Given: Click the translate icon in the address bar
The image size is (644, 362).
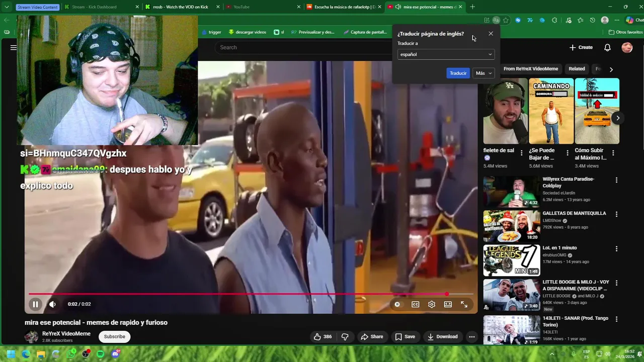Looking at the screenshot, I should point(496,20).
